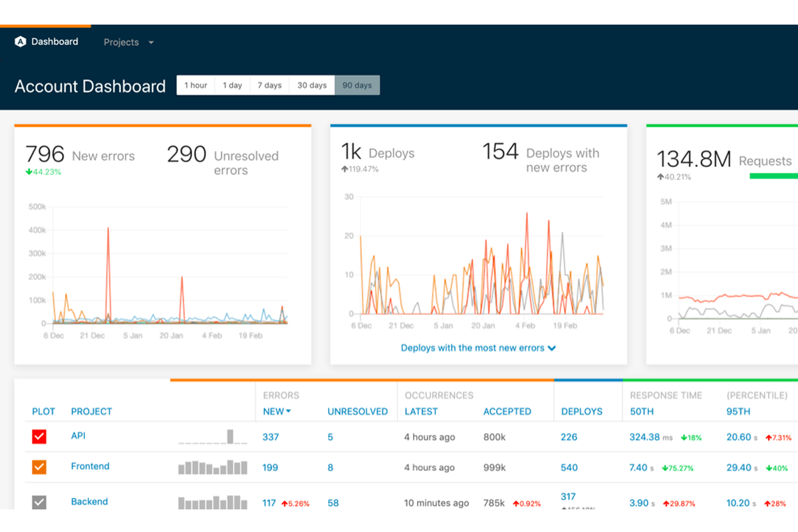Image resolution: width=798 pixels, height=532 pixels.
Task: Open the API project page
Action: click(x=78, y=436)
